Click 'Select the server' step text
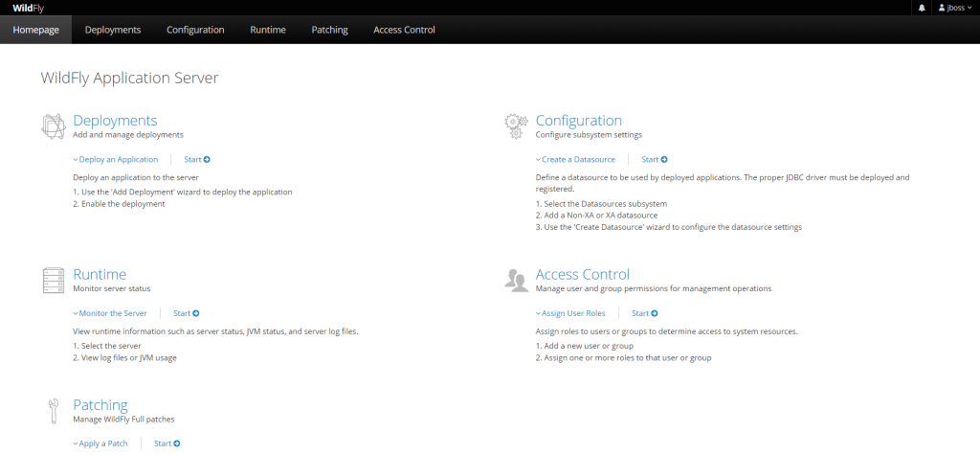 [x=107, y=346]
